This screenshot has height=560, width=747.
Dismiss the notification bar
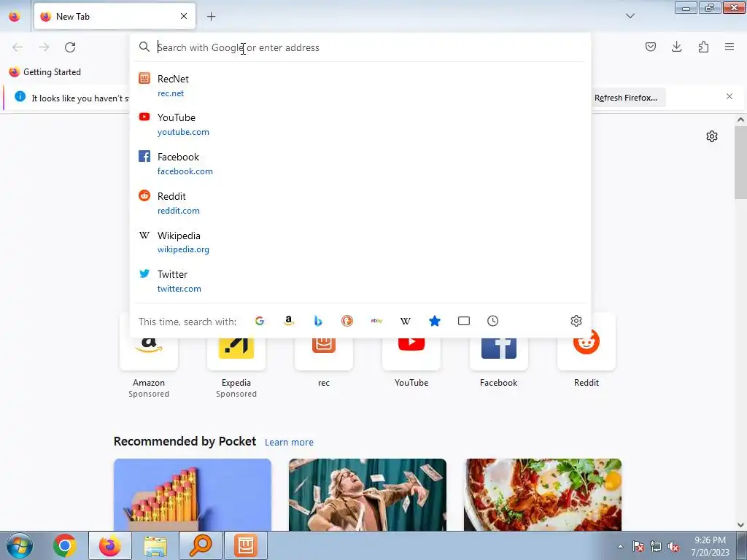[x=729, y=96]
